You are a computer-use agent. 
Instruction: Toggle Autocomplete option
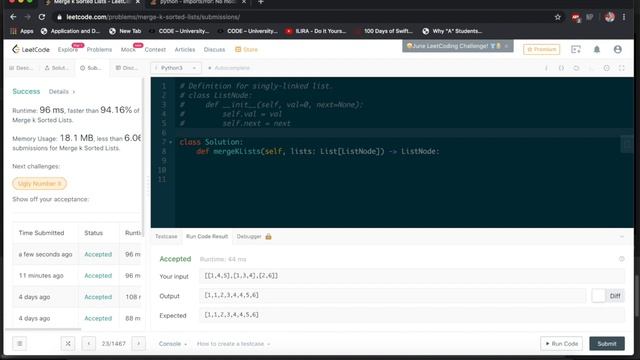pos(229,68)
